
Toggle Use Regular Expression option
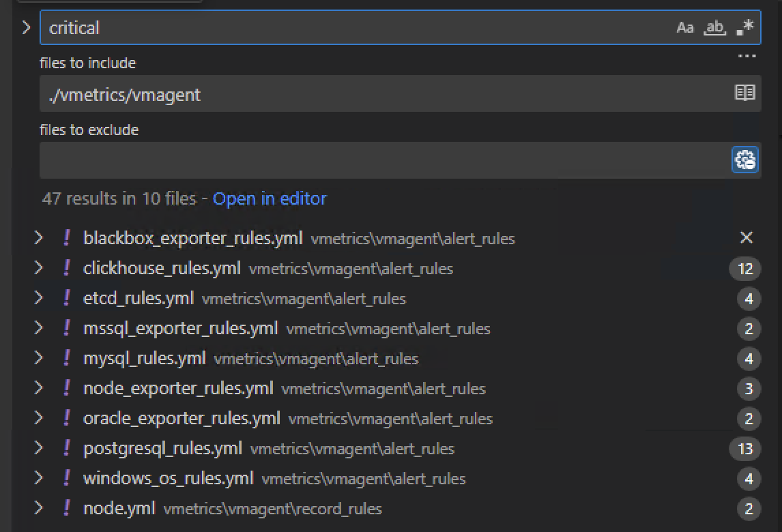745,27
